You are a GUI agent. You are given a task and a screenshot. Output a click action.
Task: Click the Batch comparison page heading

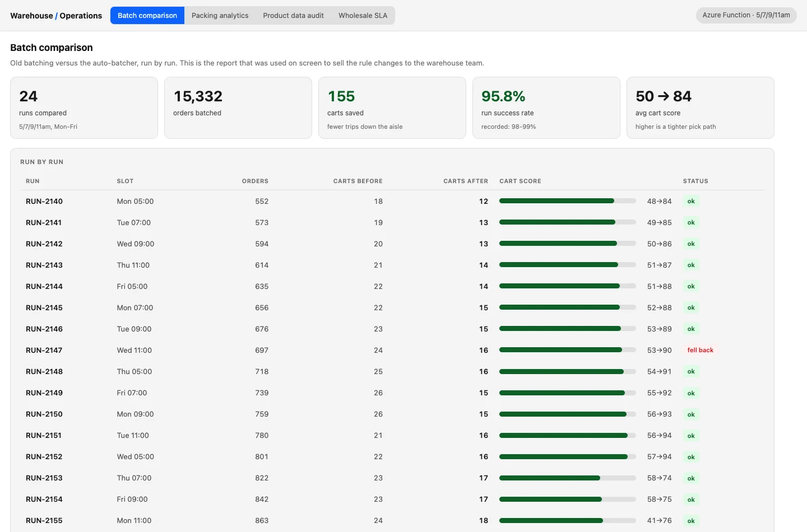point(52,48)
